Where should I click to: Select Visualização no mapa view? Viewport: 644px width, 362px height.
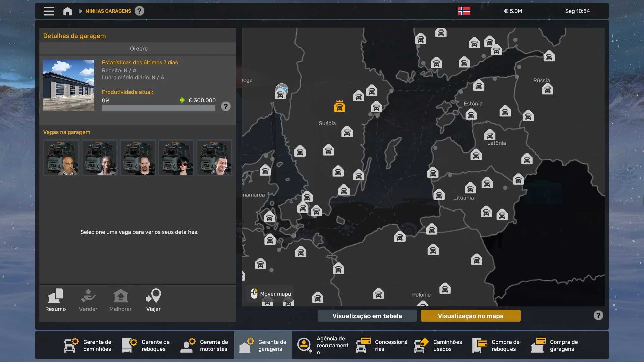click(x=470, y=316)
